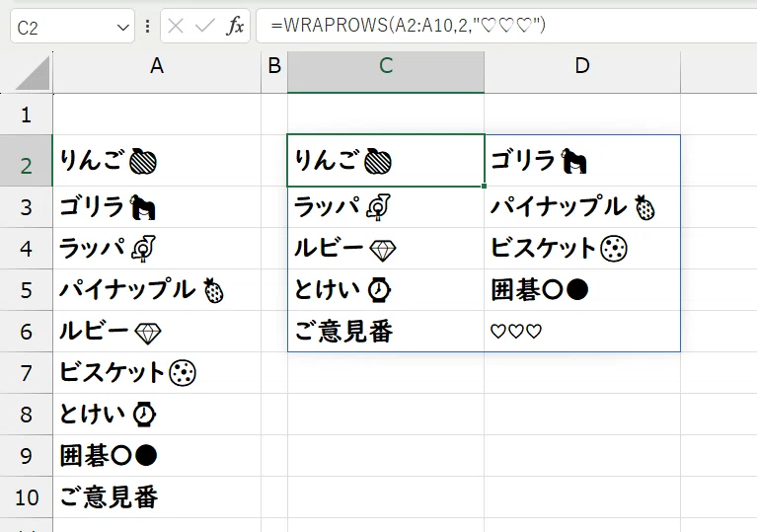Select cell A3 with ゴリラ
The image size is (757, 532).
pyautogui.click(x=157, y=207)
